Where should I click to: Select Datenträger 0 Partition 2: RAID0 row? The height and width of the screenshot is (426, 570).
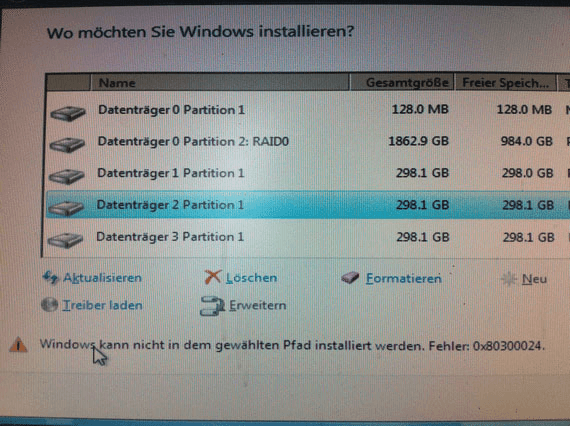(308, 141)
